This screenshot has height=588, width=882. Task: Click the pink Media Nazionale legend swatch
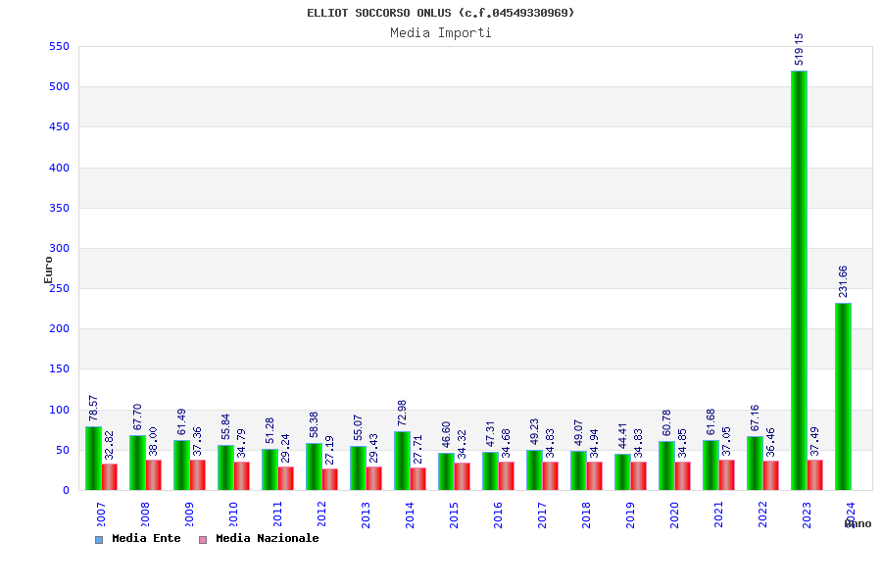point(203,540)
